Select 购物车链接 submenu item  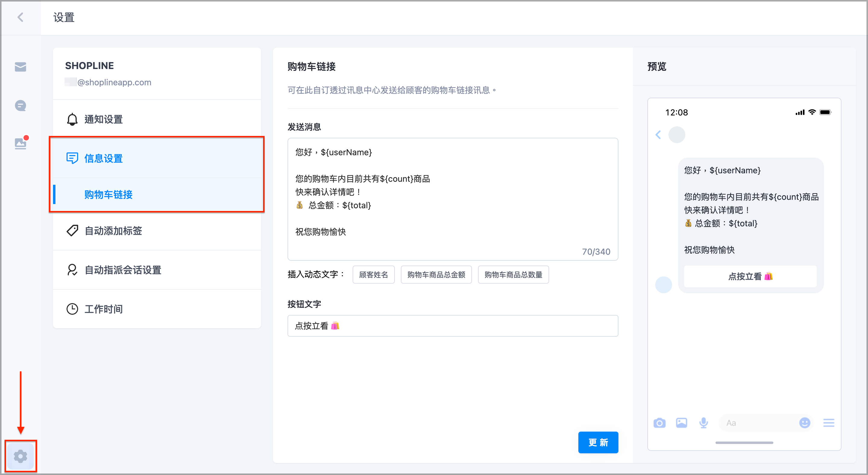157,194
